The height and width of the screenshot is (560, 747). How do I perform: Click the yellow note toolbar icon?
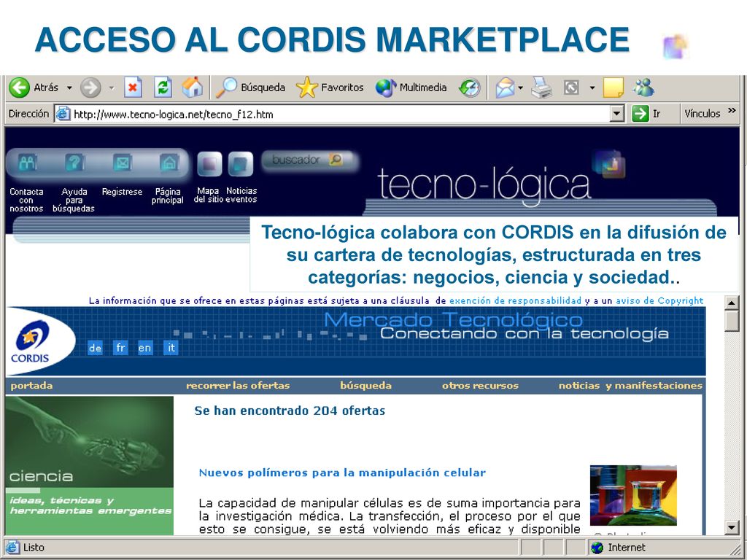click(x=613, y=87)
